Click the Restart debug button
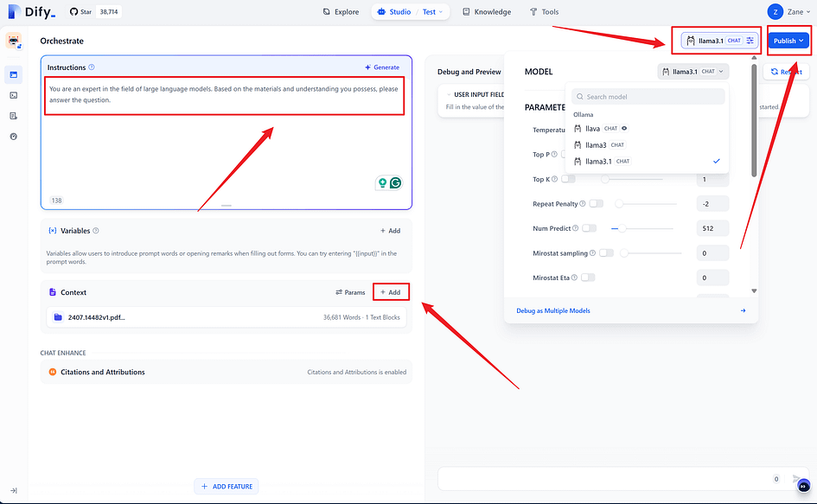This screenshot has width=817, height=504. coord(786,72)
